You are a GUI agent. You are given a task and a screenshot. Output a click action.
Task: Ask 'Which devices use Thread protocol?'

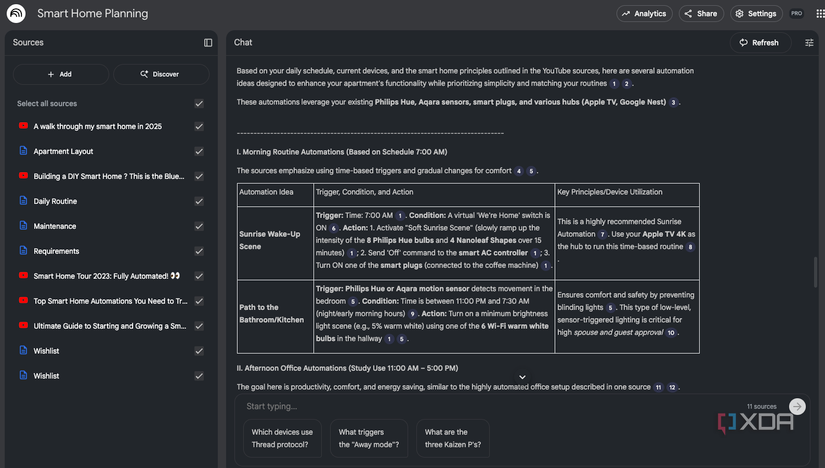282,439
